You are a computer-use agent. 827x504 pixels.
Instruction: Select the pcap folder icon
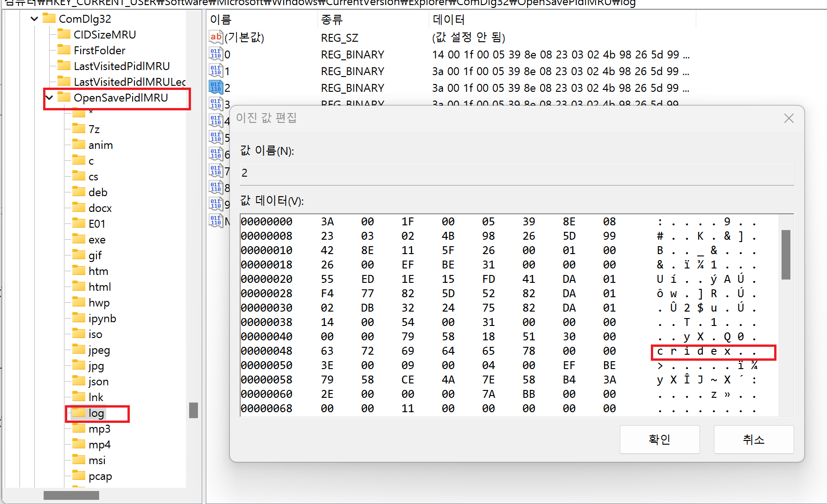(x=79, y=476)
